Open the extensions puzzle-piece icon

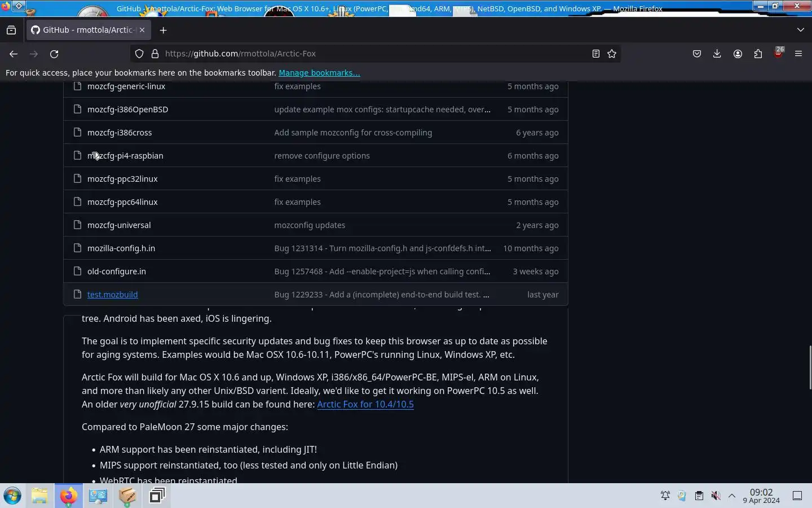[758, 54]
